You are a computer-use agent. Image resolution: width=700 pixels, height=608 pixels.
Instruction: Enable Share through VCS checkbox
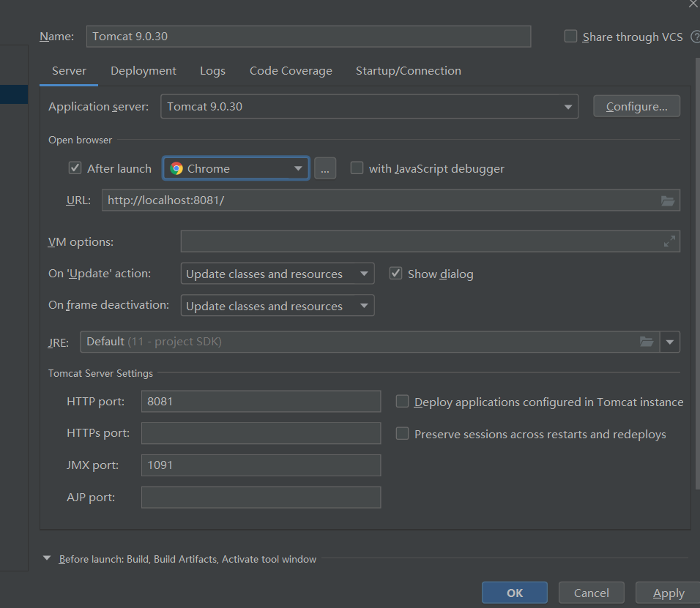click(570, 36)
